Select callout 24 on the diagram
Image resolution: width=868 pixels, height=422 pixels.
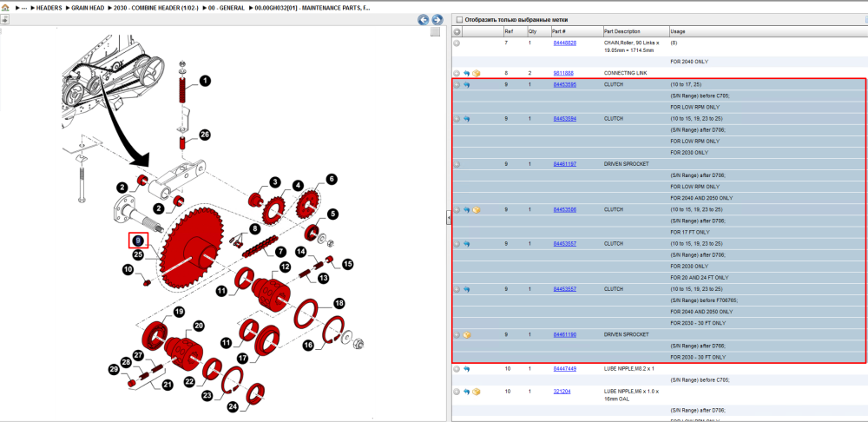click(x=233, y=407)
